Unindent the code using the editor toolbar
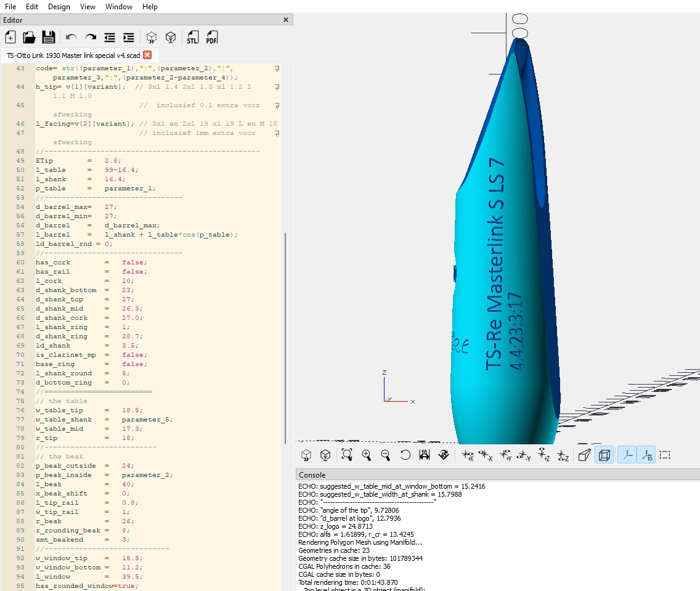 coord(110,38)
